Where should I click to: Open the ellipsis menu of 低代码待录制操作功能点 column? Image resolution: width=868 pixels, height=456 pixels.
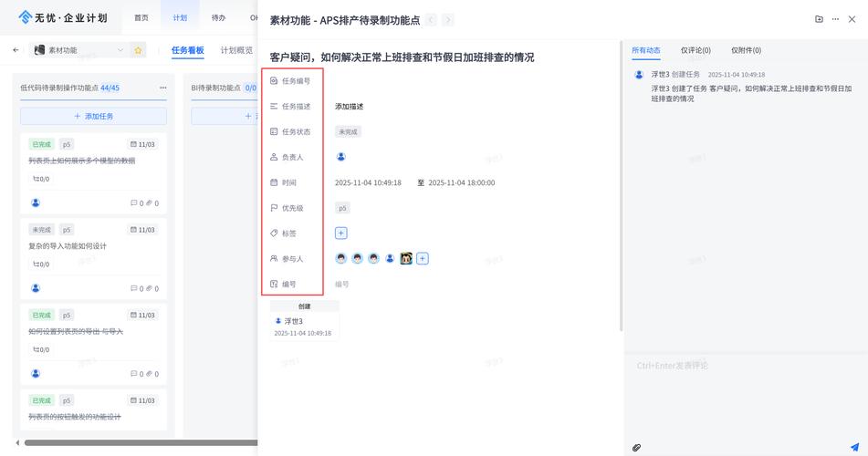click(x=162, y=88)
